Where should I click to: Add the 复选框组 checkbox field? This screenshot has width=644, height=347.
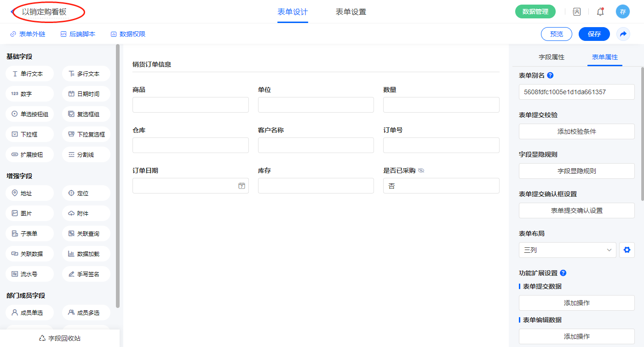pyautogui.click(x=86, y=114)
